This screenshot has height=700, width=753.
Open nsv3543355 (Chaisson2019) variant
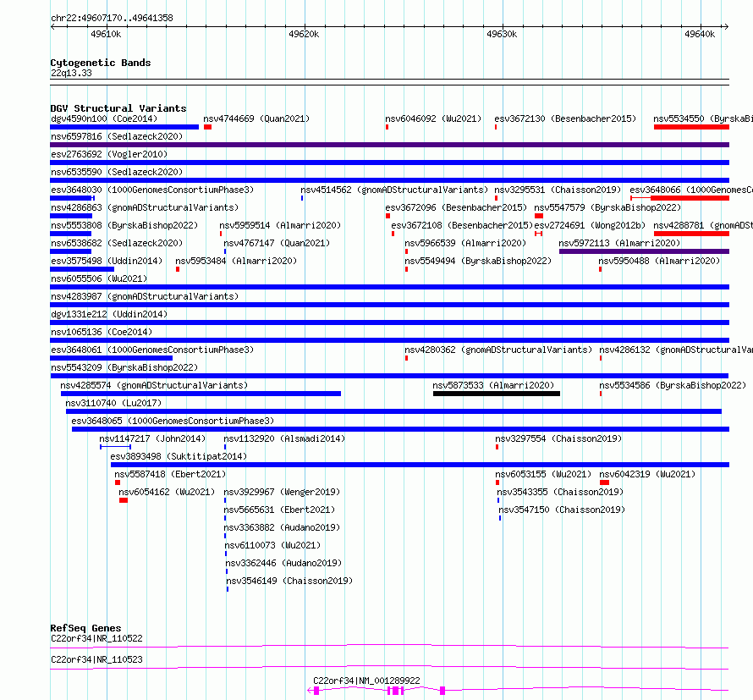[560, 492]
